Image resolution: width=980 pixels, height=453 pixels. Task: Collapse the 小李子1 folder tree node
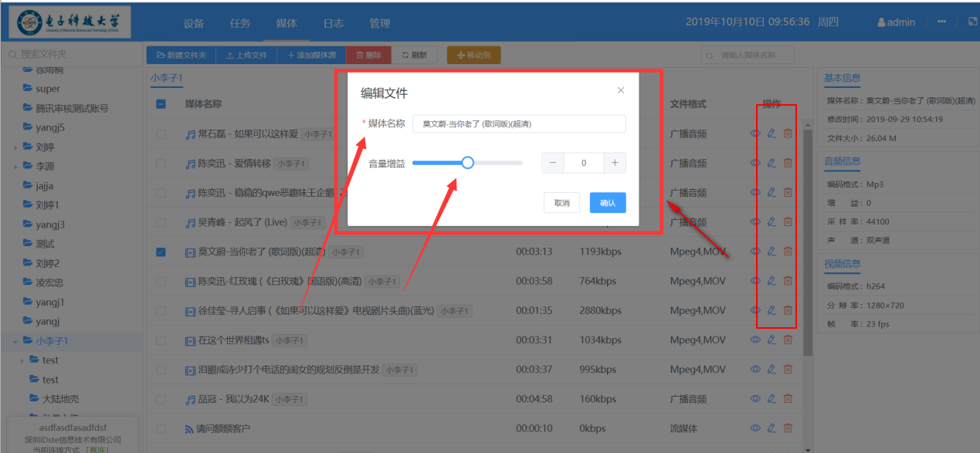tap(16, 341)
